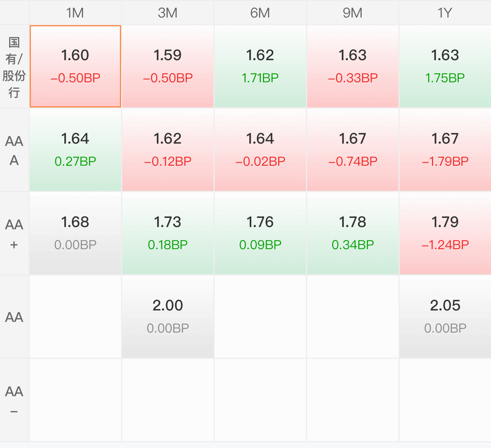491x448 pixels.
Task: Click the 6M column header
Action: [260, 13]
